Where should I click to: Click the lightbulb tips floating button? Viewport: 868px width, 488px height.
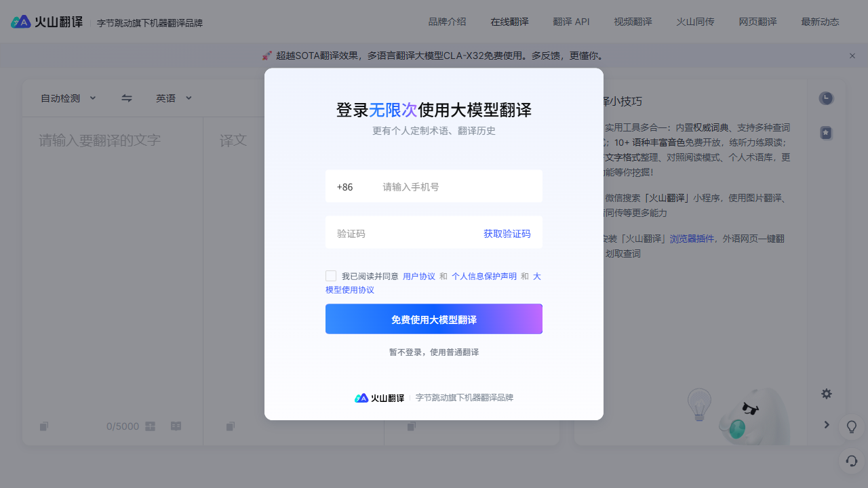852,427
